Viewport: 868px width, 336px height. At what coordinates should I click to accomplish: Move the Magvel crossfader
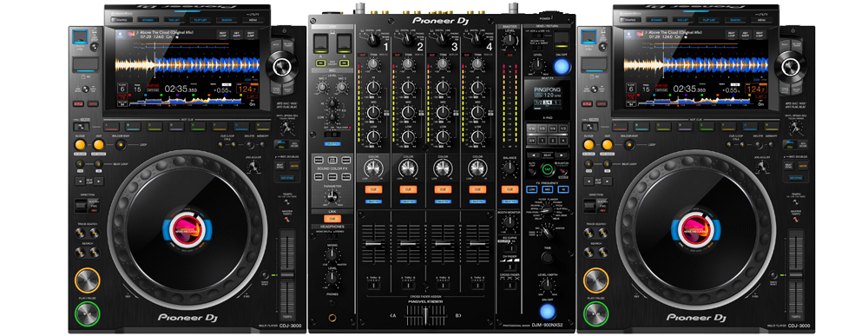[425, 316]
